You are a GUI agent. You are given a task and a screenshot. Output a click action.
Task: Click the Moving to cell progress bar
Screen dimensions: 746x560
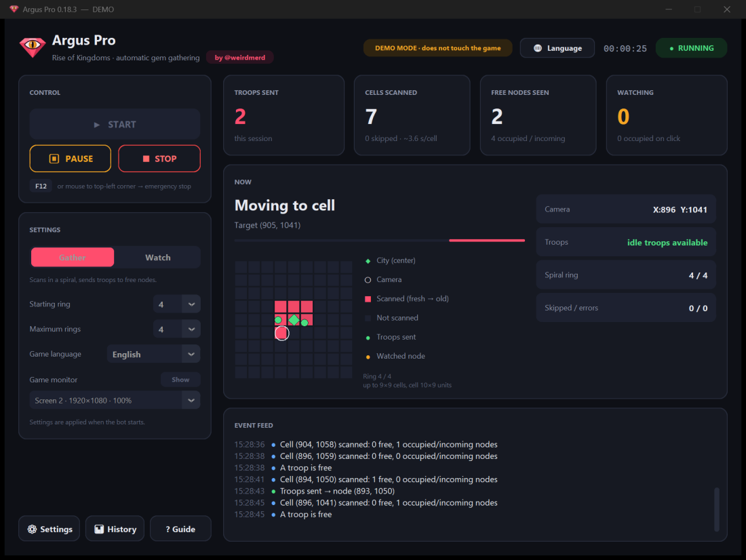380,241
